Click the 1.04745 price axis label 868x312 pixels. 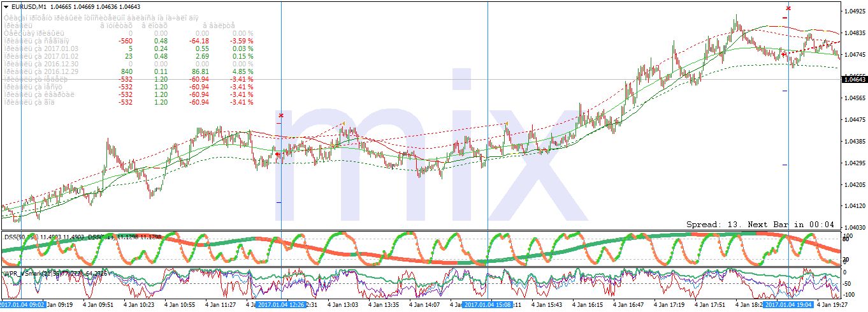tap(854, 54)
